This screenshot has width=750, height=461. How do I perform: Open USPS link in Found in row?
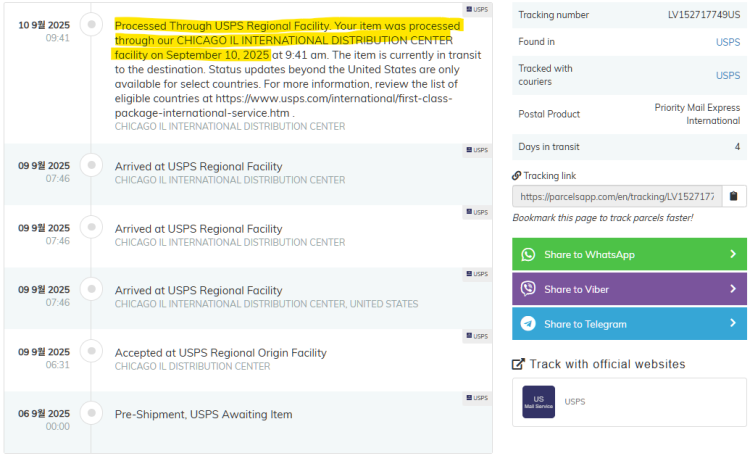click(728, 42)
